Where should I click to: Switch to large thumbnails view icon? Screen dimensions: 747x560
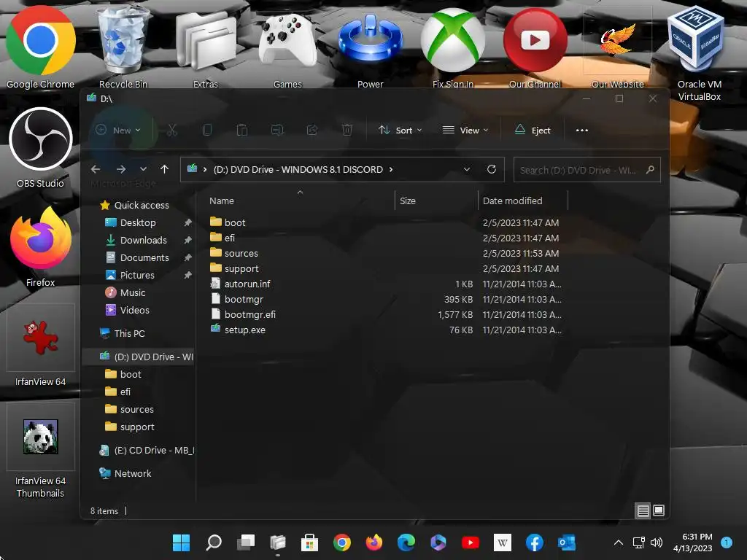(659, 510)
